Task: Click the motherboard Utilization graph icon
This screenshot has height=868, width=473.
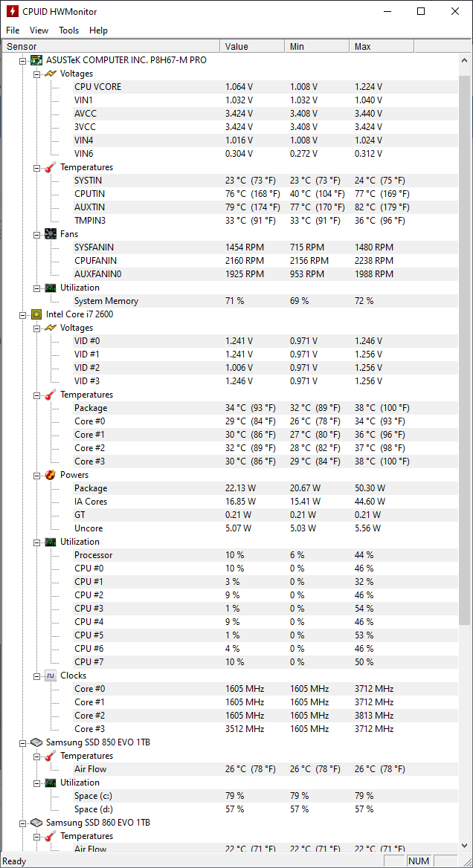Action: [51, 288]
